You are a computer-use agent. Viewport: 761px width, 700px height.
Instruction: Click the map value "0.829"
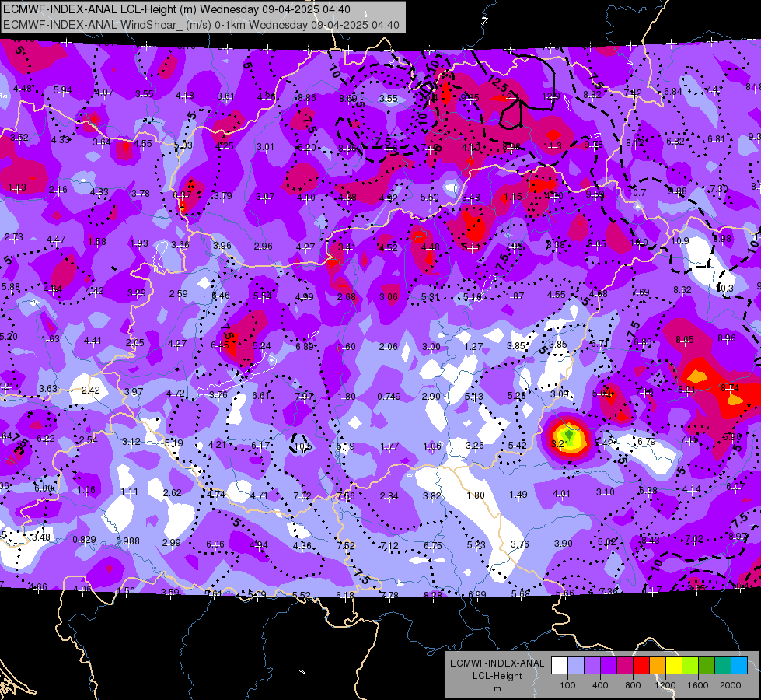85,540
